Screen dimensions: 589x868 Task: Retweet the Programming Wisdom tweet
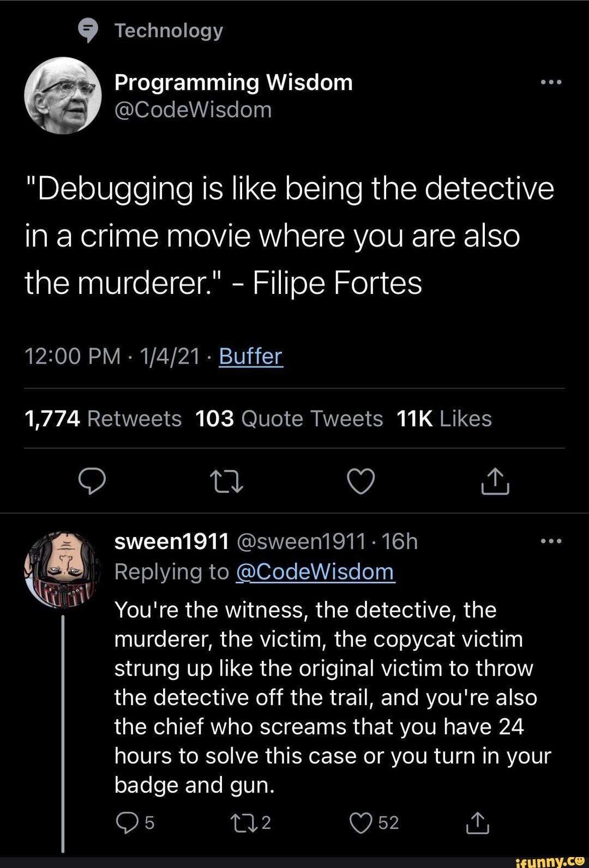226,481
